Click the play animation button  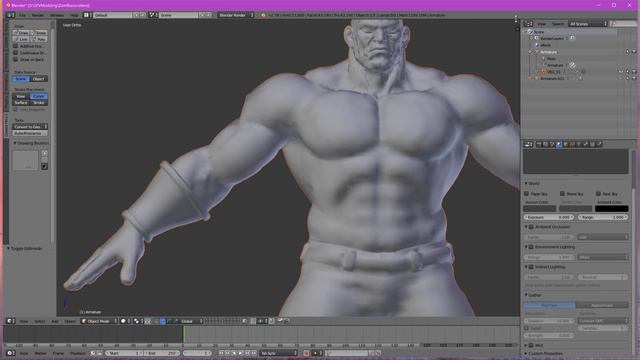coord(240,353)
